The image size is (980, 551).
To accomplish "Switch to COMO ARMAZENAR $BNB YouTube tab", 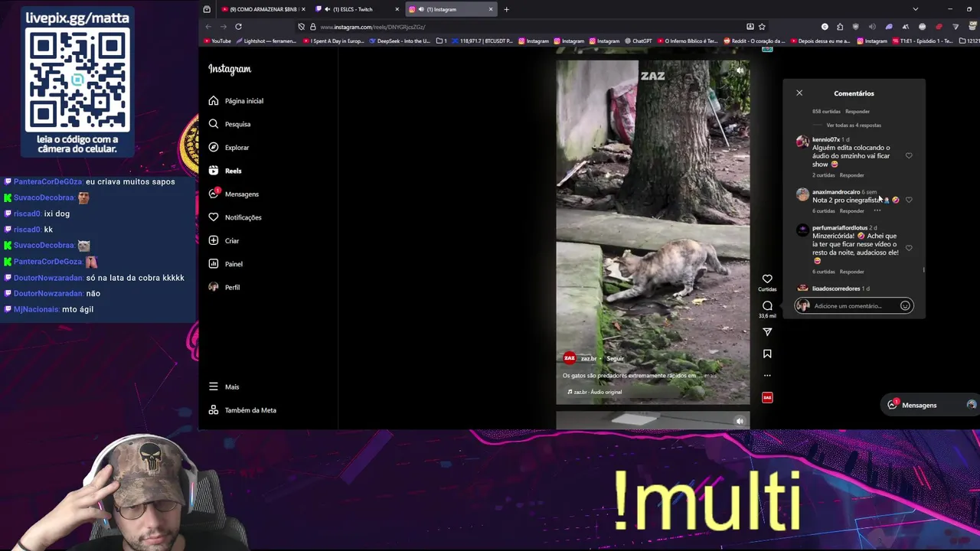I will point(263,9).
